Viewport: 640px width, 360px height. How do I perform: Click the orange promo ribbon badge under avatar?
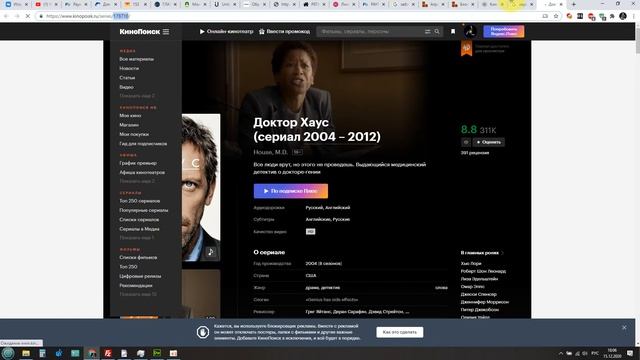[467, 48]
